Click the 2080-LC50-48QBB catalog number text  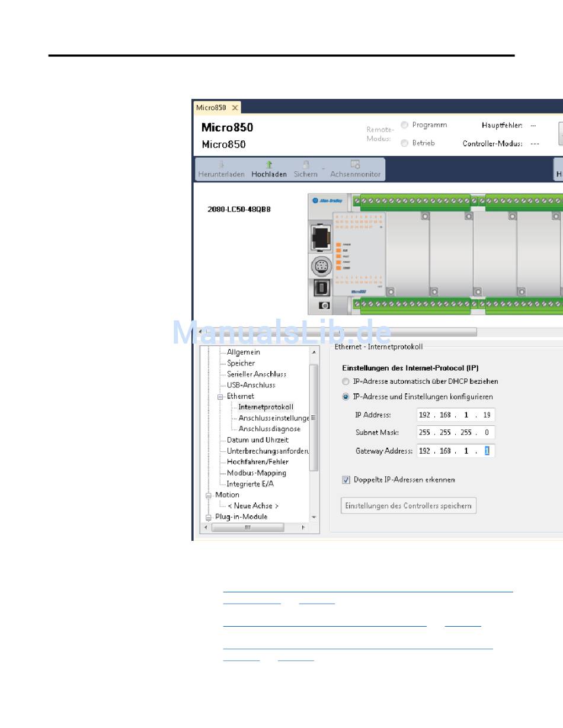(x=239, y=209)
